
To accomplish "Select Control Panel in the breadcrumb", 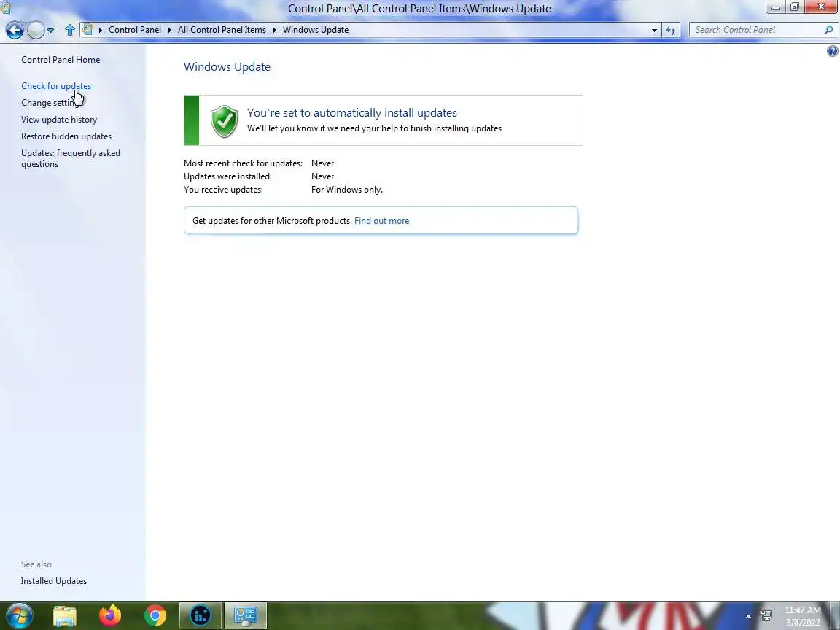I will 134,30.
